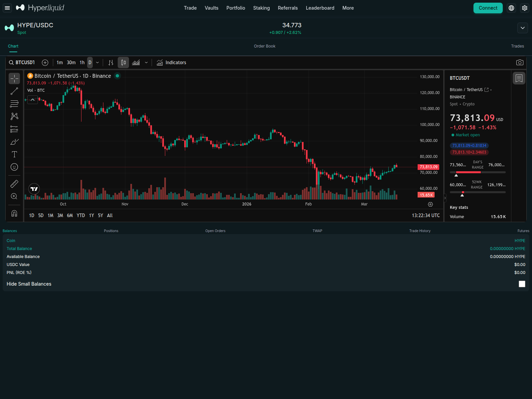Select the crosshair cursor tool
The width and height of the screenshot is (532, 399).
tap(14, 78)
